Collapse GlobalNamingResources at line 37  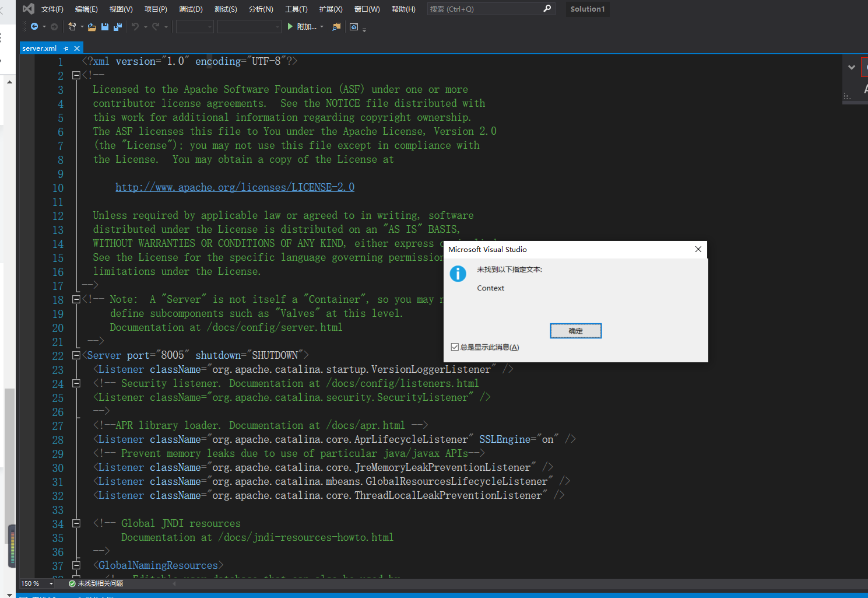(x=76, y=565)
